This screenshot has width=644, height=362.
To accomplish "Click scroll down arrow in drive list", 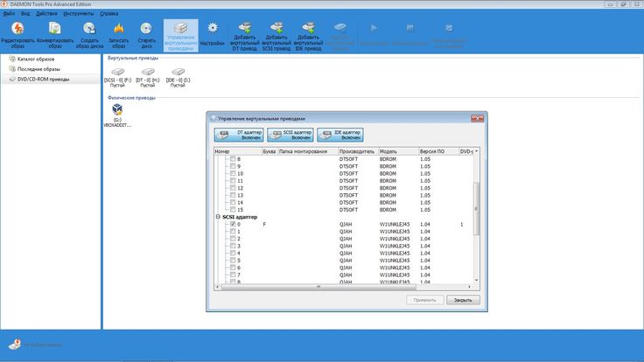I will pos(476,281).
